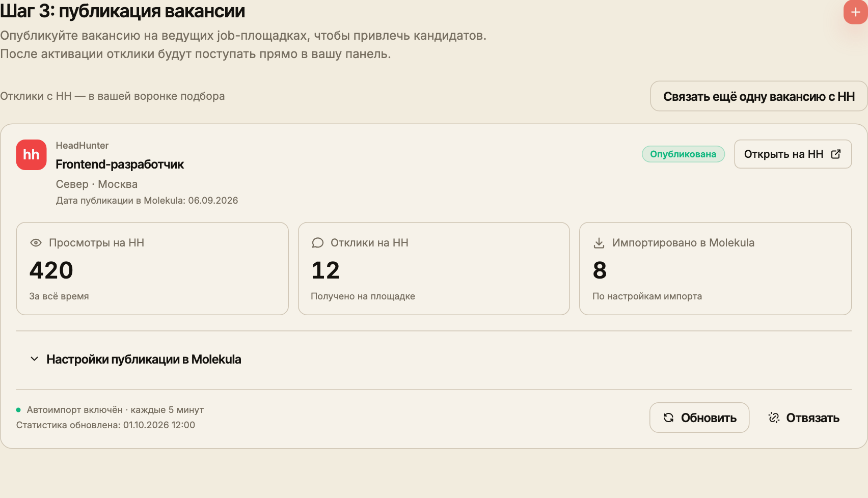868x498 pixels.
Task: Click the 420 views value
Action: (x=51, y=270)
